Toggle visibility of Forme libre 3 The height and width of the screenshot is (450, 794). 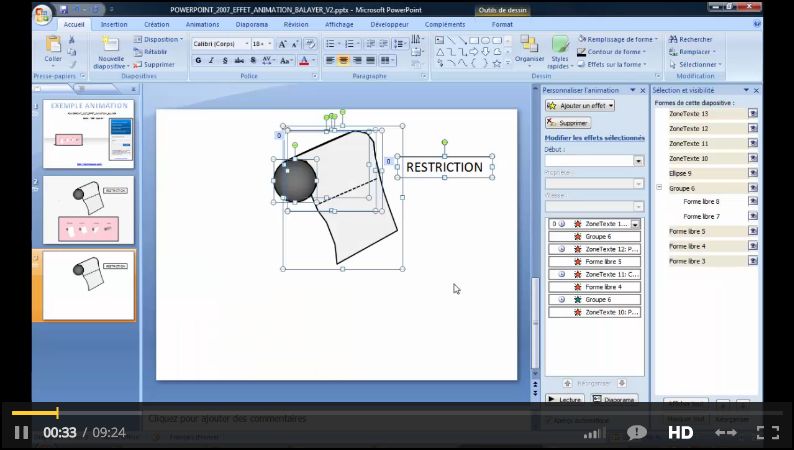point(753,261)
